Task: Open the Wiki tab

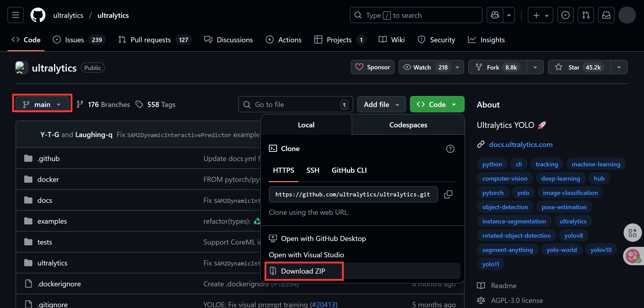Action: click(392, 40)
